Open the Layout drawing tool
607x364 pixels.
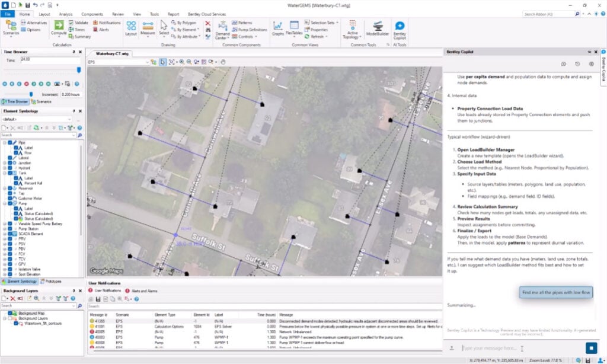click(x=131, y=28)
